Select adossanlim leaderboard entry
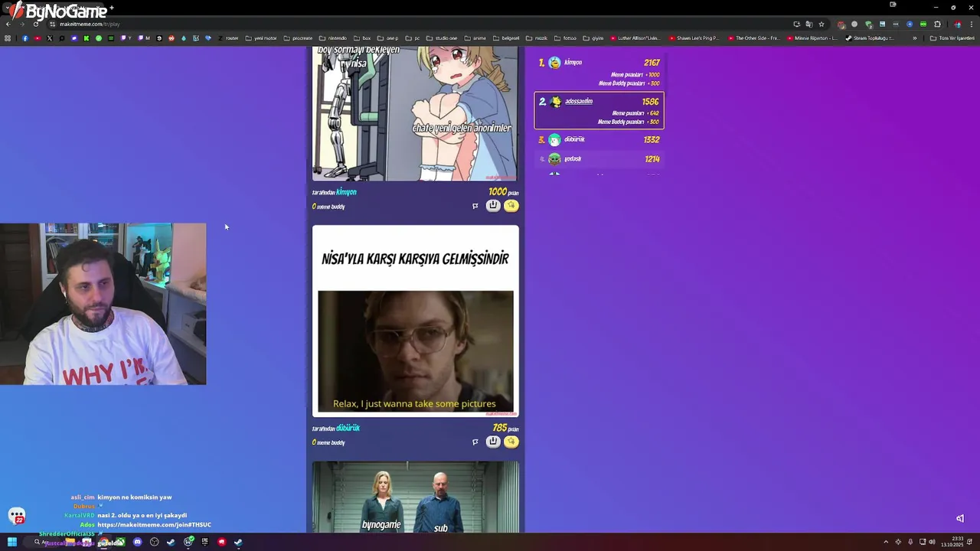 point(599,110)
